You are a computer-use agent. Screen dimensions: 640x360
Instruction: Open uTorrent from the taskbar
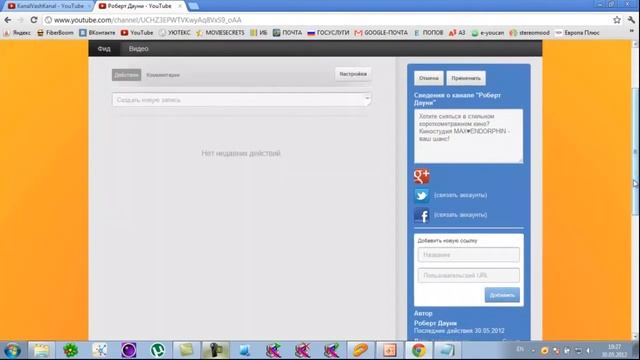pyautogui.click(x=158, y=350)
